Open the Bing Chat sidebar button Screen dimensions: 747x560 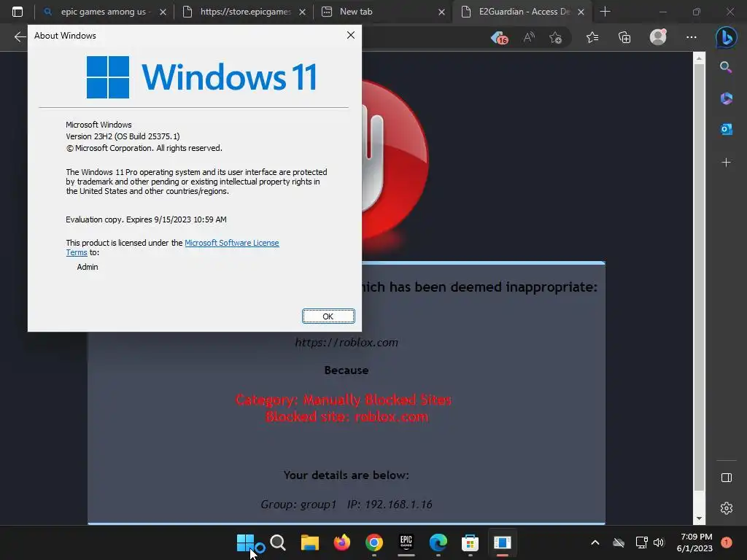coord(726,37)
